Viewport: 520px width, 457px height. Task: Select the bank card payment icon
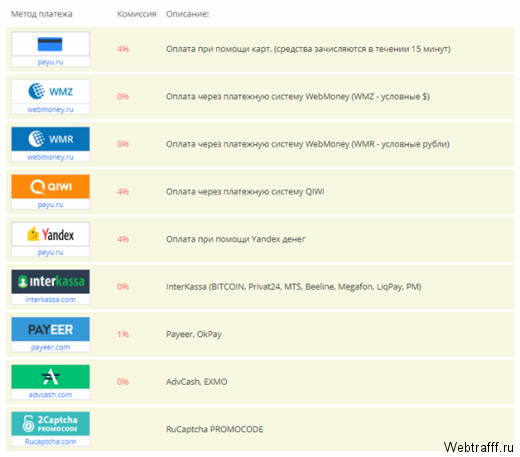(50, 44)
